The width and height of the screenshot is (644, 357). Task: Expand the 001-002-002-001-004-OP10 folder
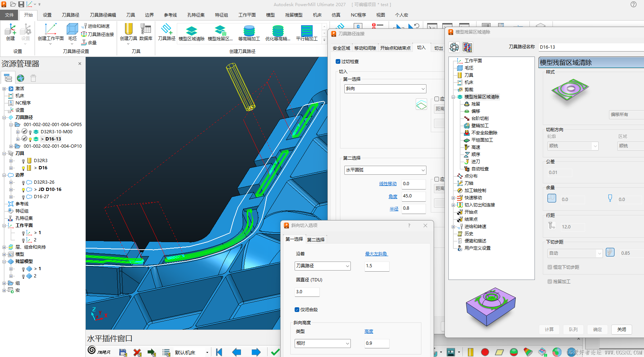(11, 146)
